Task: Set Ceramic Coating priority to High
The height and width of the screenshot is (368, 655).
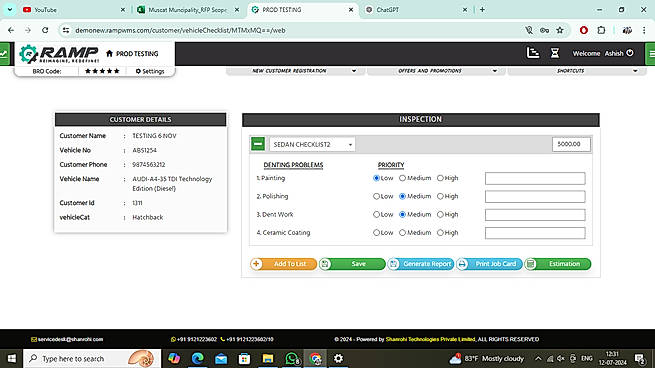Action: [x=440, y=233]
